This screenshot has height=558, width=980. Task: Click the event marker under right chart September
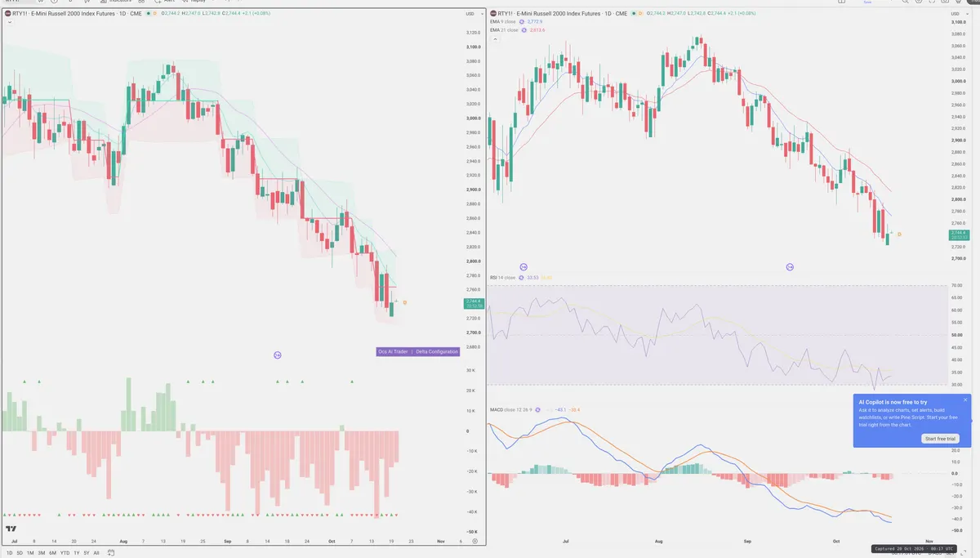click(790, 267)
